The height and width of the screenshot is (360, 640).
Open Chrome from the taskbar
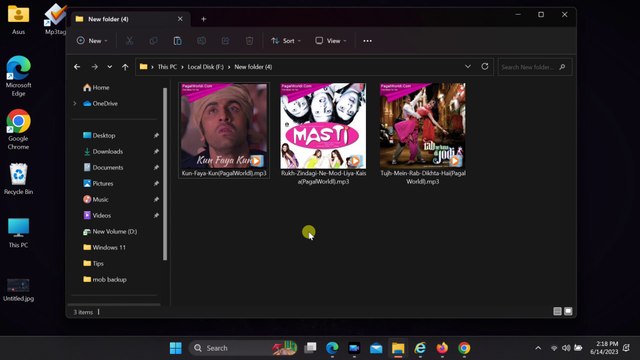click(464, 348)
